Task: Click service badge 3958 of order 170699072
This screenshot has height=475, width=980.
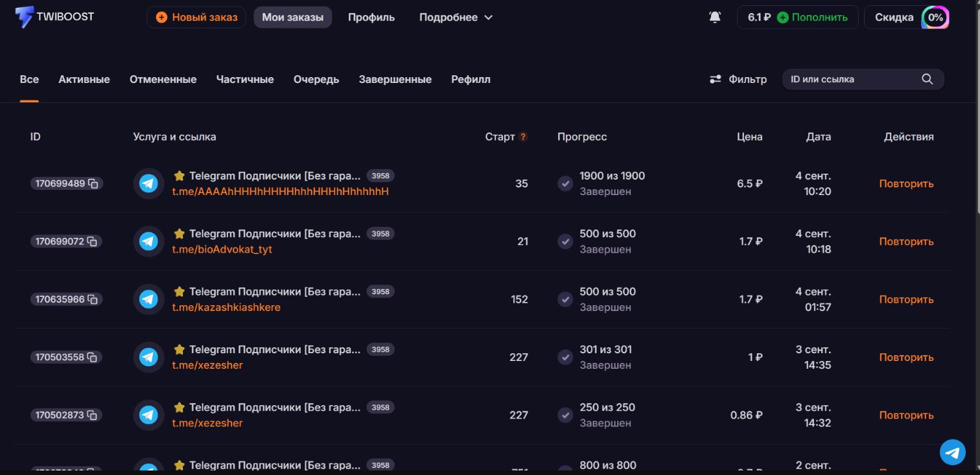Action: coord(380,233)
